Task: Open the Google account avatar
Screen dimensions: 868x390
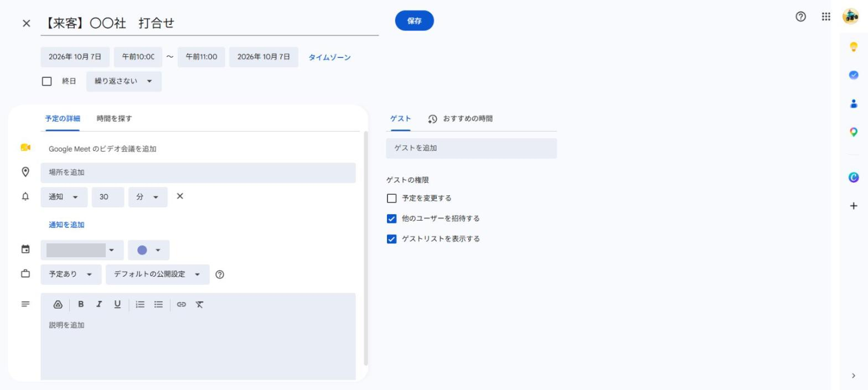Action: [850, 17]
